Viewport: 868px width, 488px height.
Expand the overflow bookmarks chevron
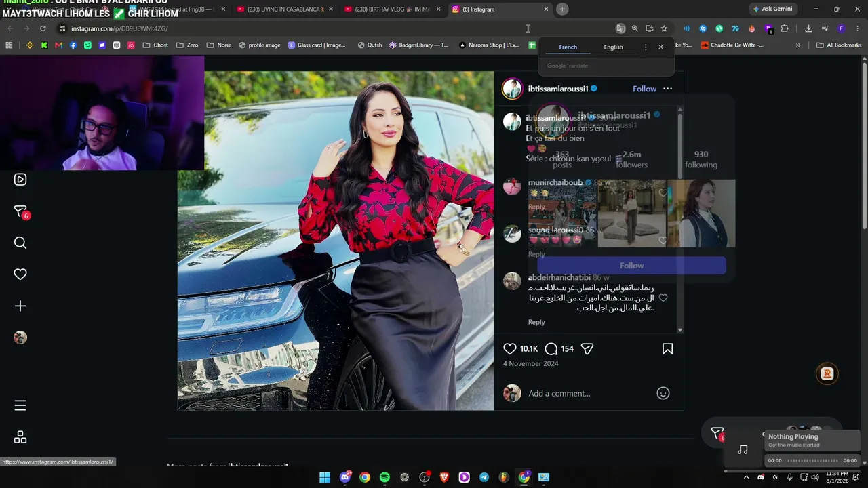(798, 45)
